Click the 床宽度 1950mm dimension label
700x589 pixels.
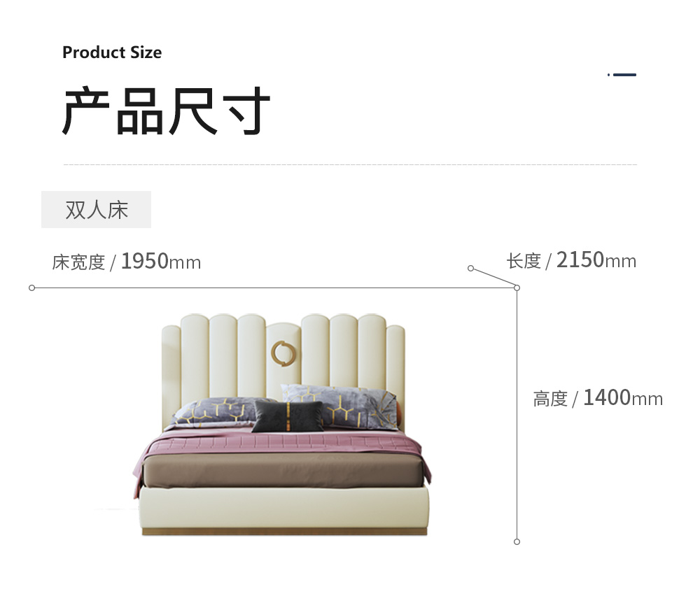(x=126, y=262)
